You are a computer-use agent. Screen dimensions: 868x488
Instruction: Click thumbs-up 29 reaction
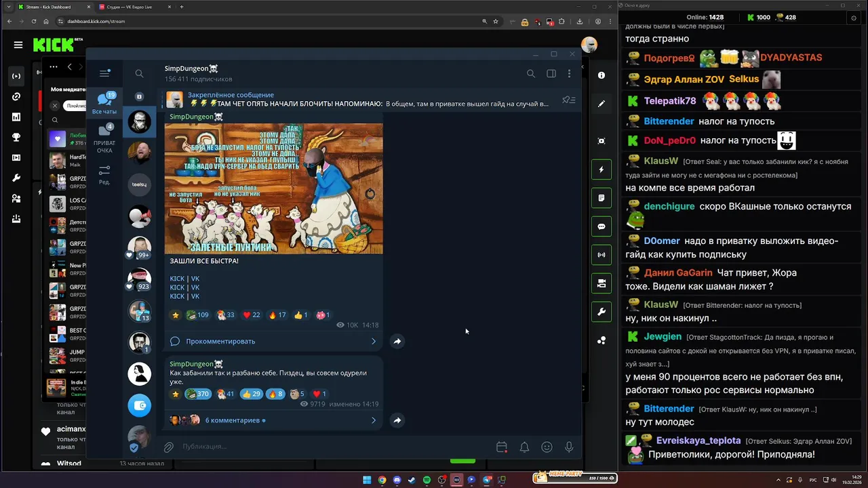[252, 394]
